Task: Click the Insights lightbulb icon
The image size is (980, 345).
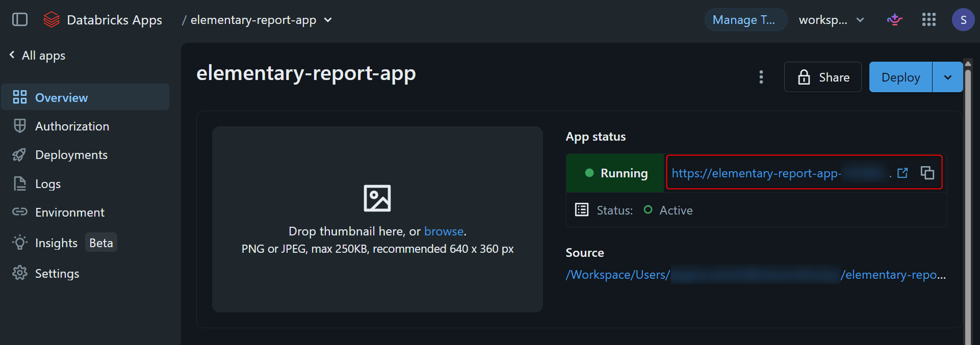Action: (x=20, y=243)
